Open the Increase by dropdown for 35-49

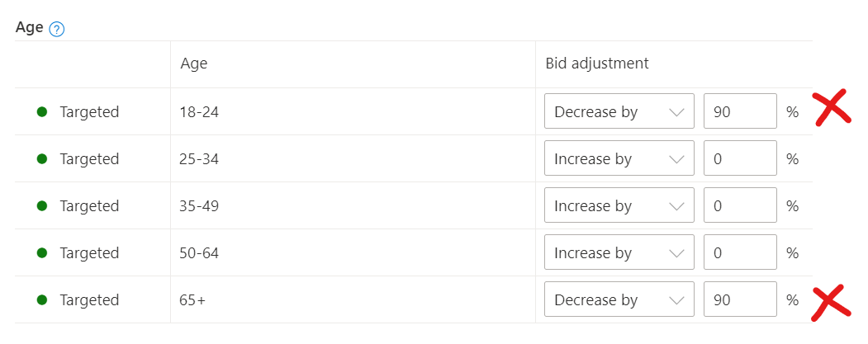point(619,205)
